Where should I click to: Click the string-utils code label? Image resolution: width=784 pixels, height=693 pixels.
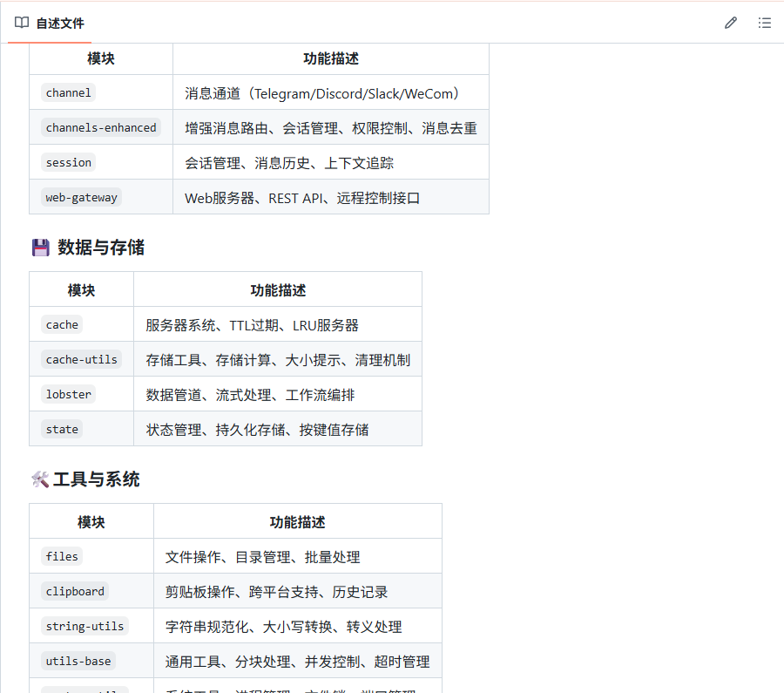click(84, 626)
